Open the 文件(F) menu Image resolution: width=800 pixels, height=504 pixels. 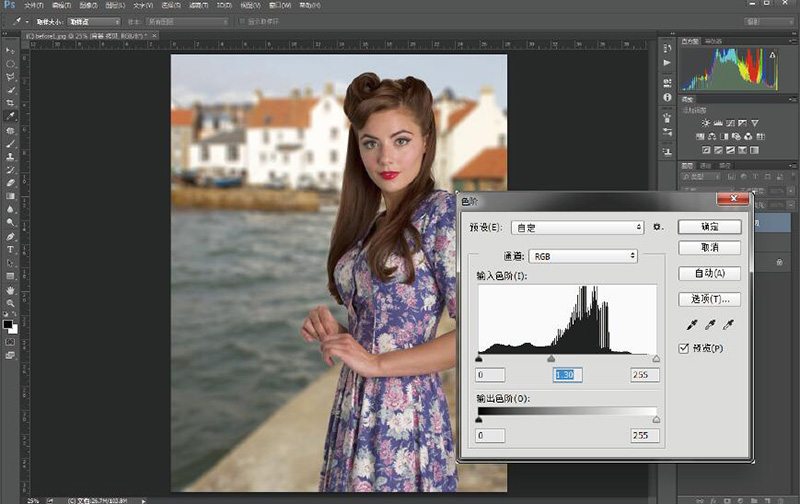[34, 5]
